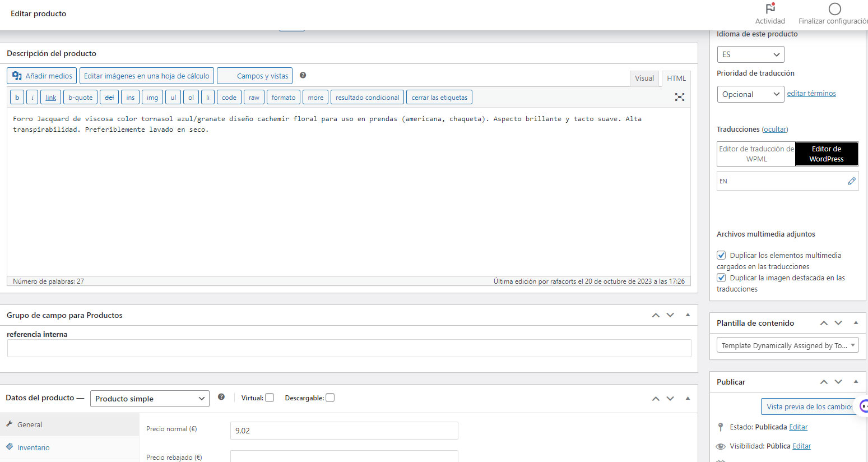Insert italic tag with i button
This screenshot has height=462, width=868.
click(x=33, y=98)
